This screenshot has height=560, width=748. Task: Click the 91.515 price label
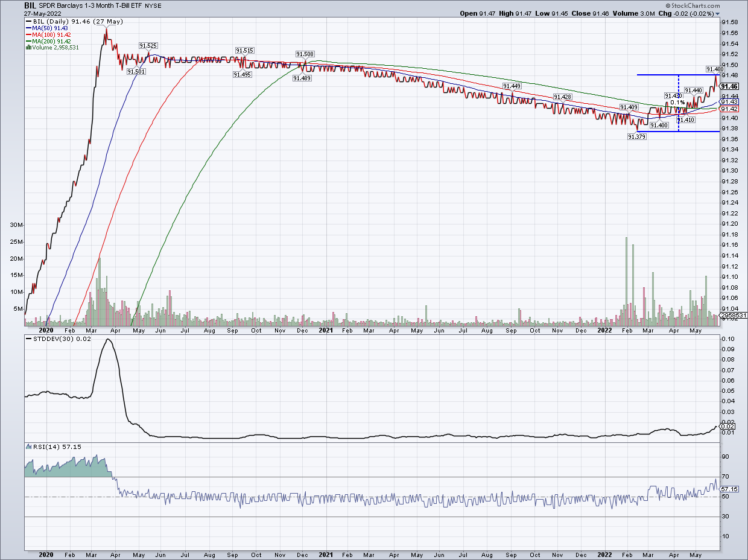click(x=244, y=51)
